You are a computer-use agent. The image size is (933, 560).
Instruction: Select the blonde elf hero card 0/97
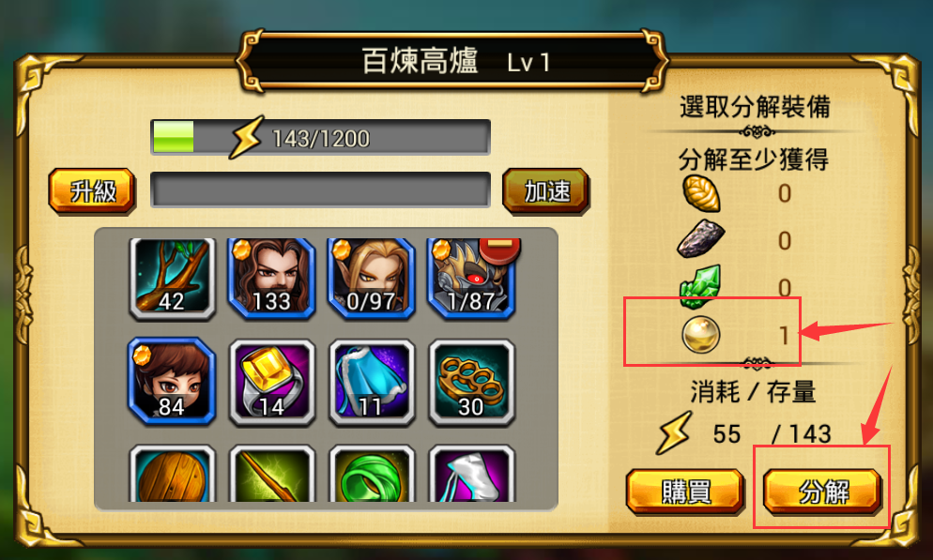[372, 279]
